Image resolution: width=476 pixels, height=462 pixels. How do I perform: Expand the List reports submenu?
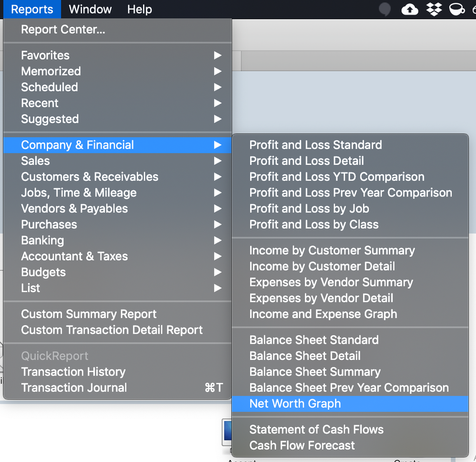pos(118,288)
